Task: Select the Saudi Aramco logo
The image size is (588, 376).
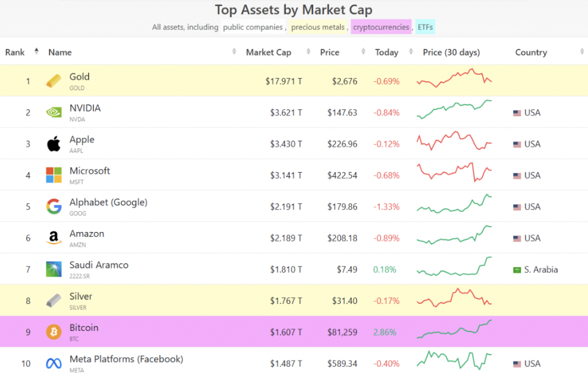Action: point(54,269)
